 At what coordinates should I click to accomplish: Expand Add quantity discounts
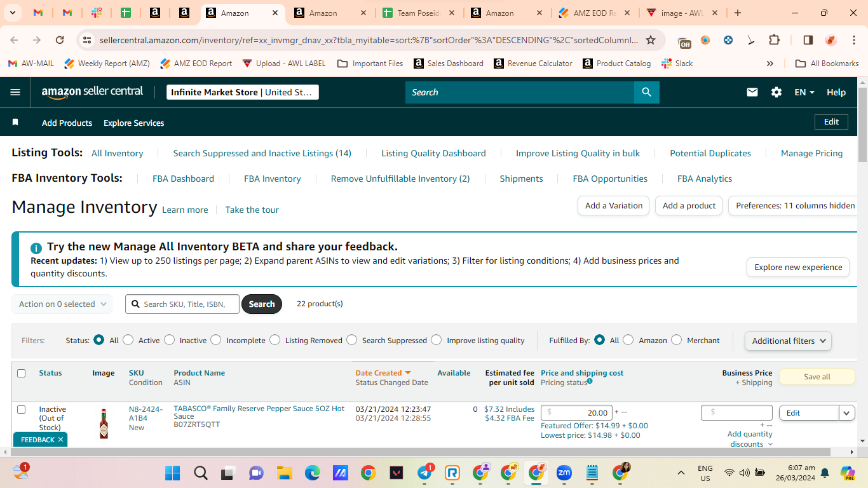(x=750, y=439)
